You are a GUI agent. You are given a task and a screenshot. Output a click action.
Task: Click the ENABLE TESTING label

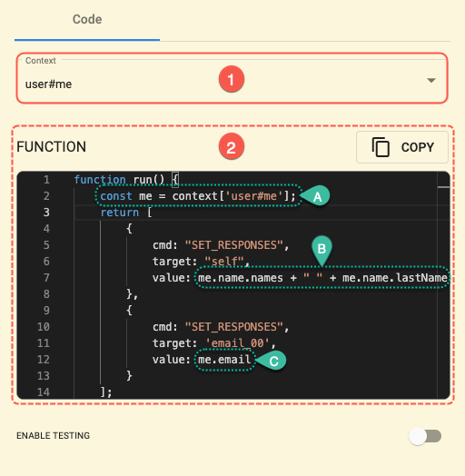tap(53, 436)
